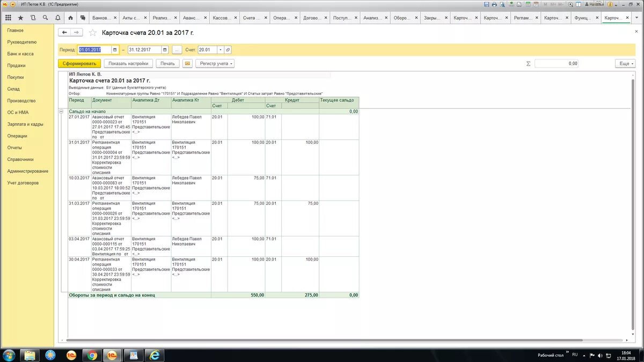Show all open tabs dropdown arrow
644x362 pixels.
point(637,18)
